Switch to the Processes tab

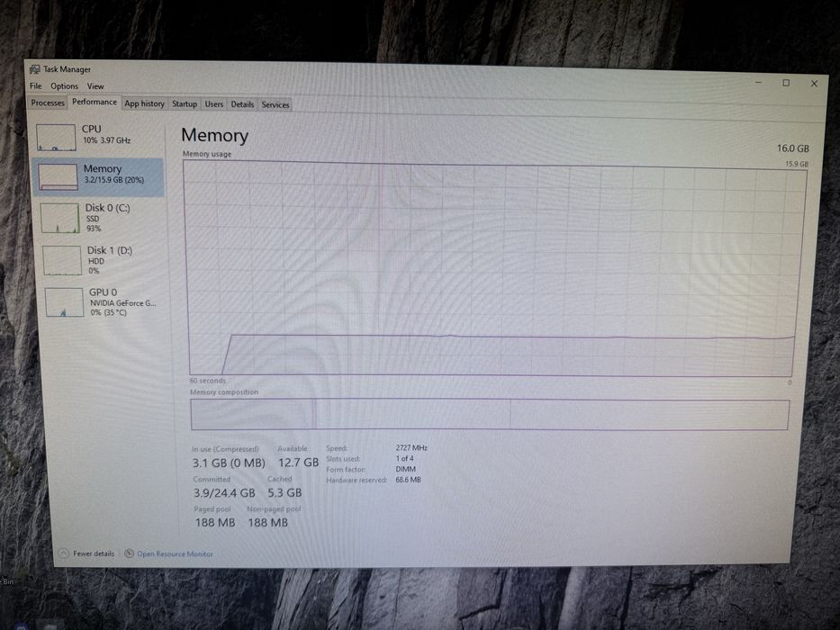[47, 103]
